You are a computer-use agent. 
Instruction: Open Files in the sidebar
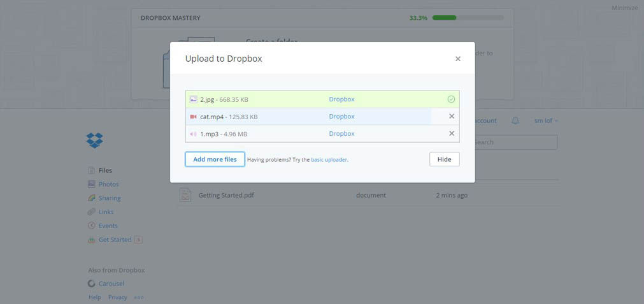105,170
